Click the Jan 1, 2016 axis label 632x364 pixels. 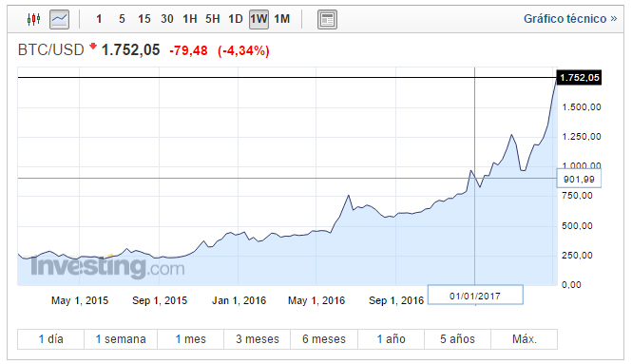point(239,300)
